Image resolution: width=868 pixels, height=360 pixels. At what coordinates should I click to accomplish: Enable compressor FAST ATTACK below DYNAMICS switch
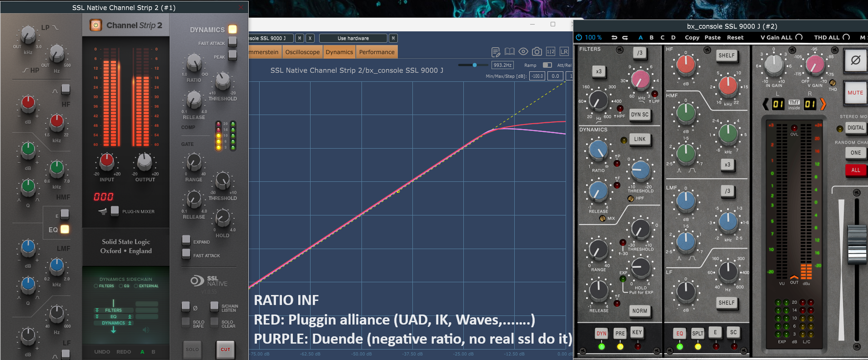232,42
